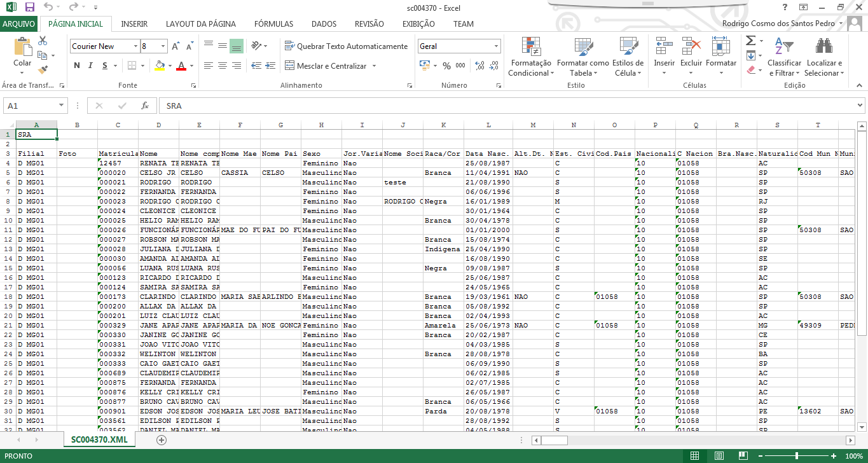Click the Copy icon in clipboard group
Screen dimensions: 868x463
[43, 55]
